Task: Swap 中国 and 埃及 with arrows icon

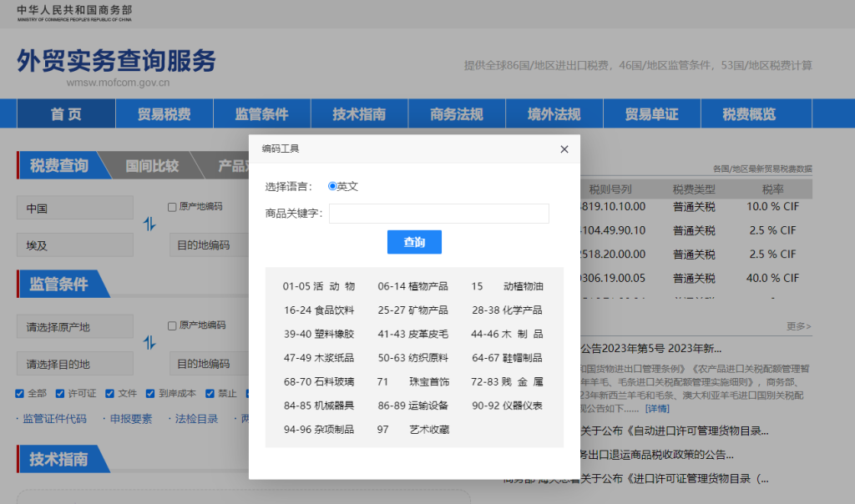Action: pyautogui.click(x=149, y=224)
